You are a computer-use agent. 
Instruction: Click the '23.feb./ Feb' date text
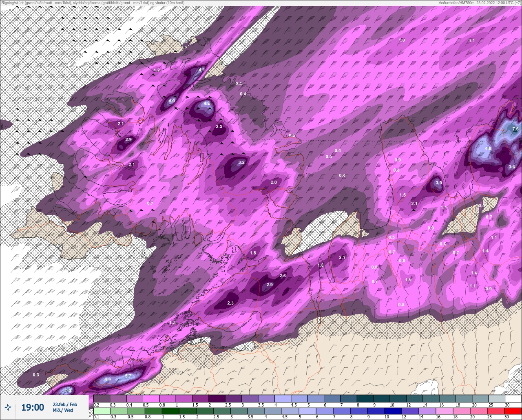tap(65, 404)
